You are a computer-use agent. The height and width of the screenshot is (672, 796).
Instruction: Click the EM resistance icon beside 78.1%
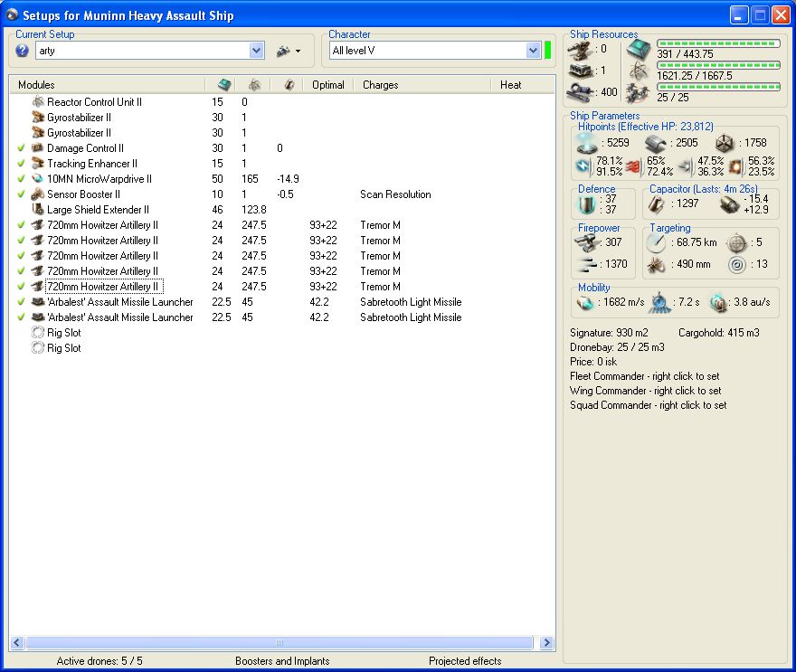tap(583, 166)
